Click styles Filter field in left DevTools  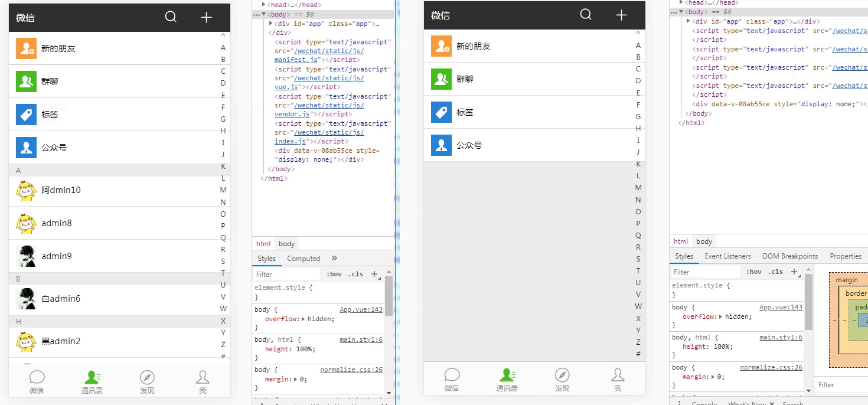287,274
